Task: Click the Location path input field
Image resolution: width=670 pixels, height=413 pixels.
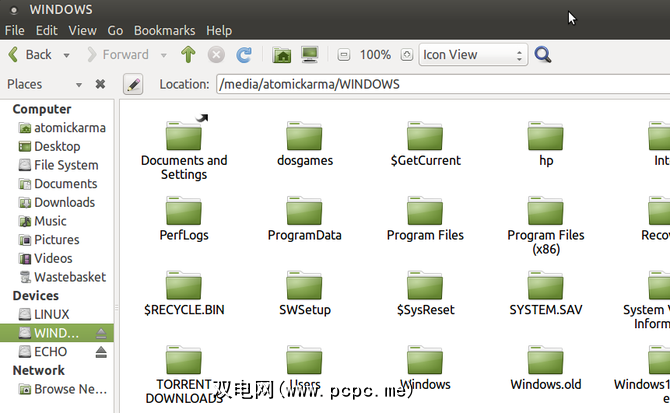Action: (x=443, y=84)
